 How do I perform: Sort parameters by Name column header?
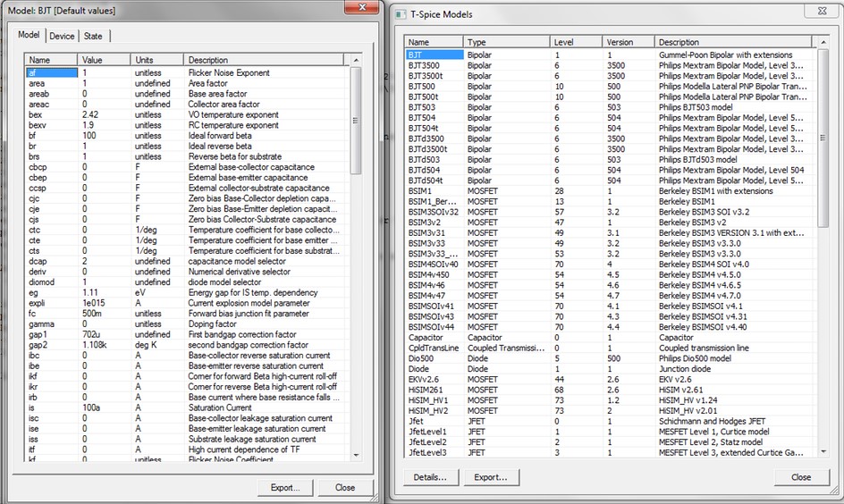(x=51, y=60)
